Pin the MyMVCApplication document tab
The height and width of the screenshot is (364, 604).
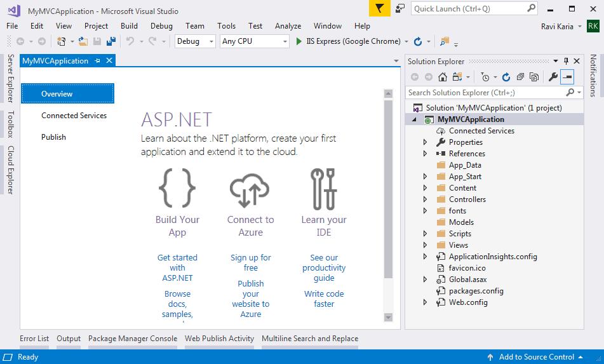point(97,60)
